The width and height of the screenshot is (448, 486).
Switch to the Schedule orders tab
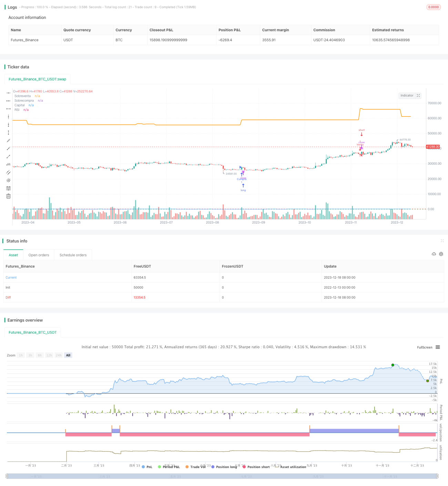(73, 255)
